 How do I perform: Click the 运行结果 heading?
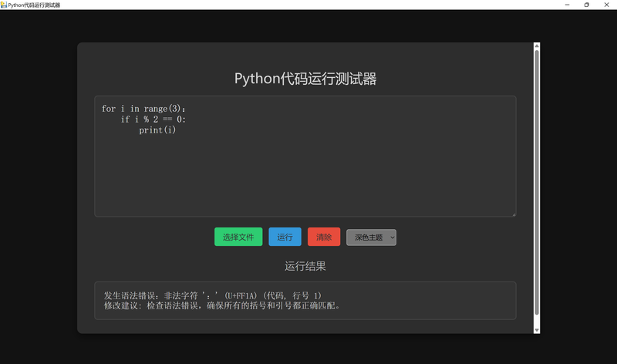click(x=305, y=266)
